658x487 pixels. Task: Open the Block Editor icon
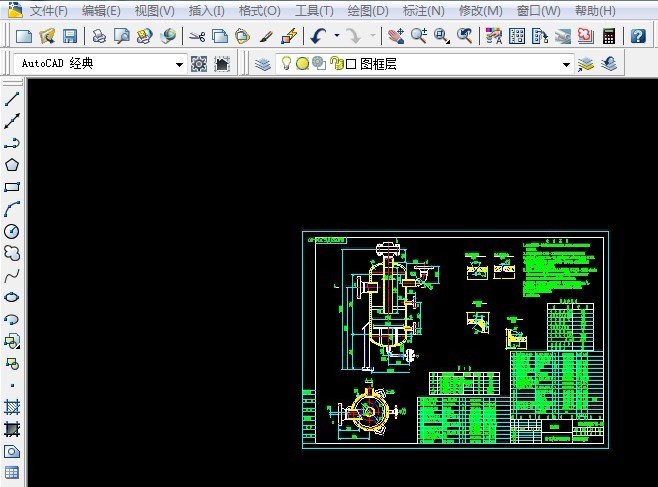(x=289, y=36)
